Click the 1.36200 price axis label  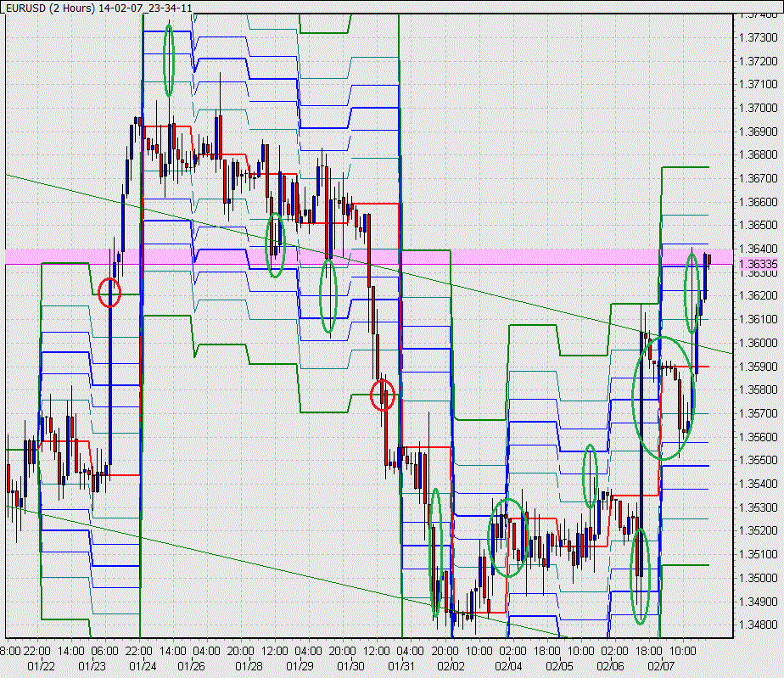pos(758,295)
